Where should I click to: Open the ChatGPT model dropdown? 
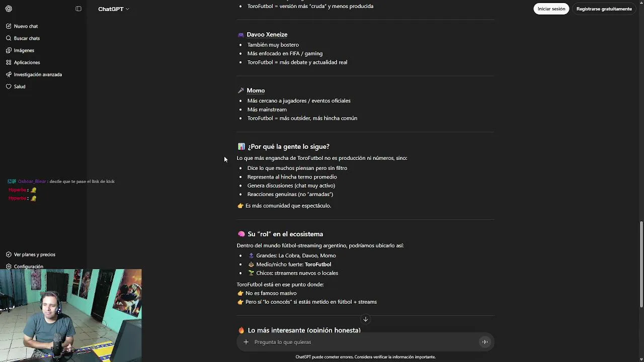113,9
